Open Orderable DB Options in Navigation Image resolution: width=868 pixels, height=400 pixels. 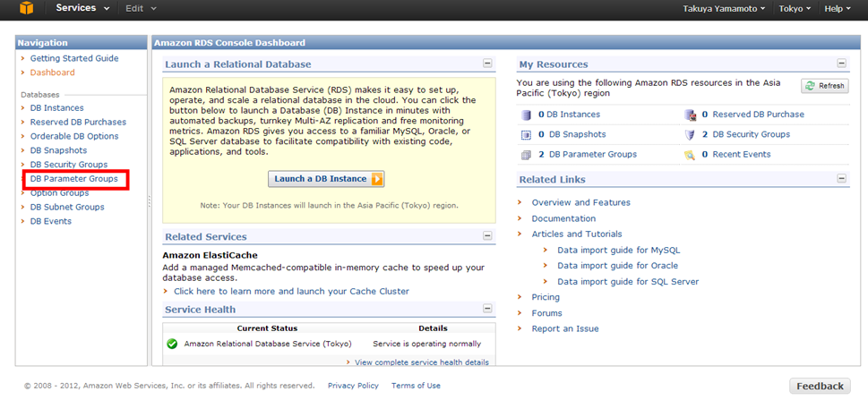[x=74, y=136]
